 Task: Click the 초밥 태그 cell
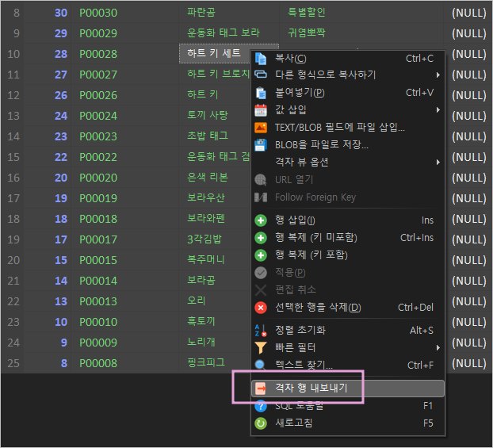215,136
